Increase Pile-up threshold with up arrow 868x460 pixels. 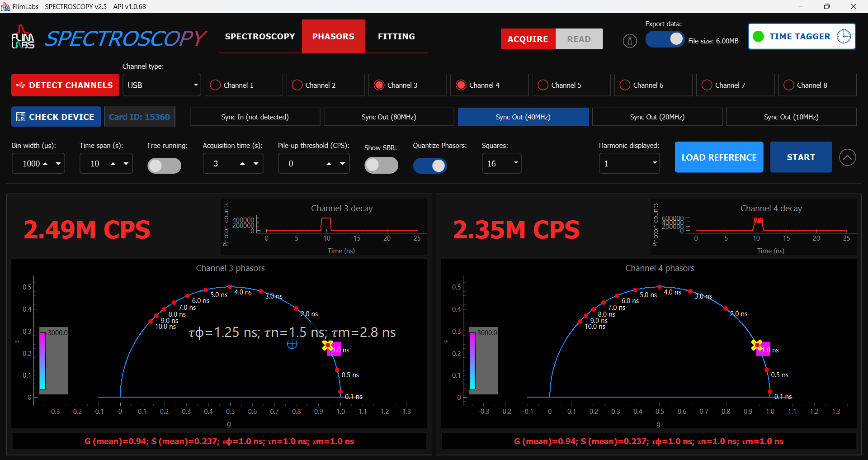coord(329,164)
